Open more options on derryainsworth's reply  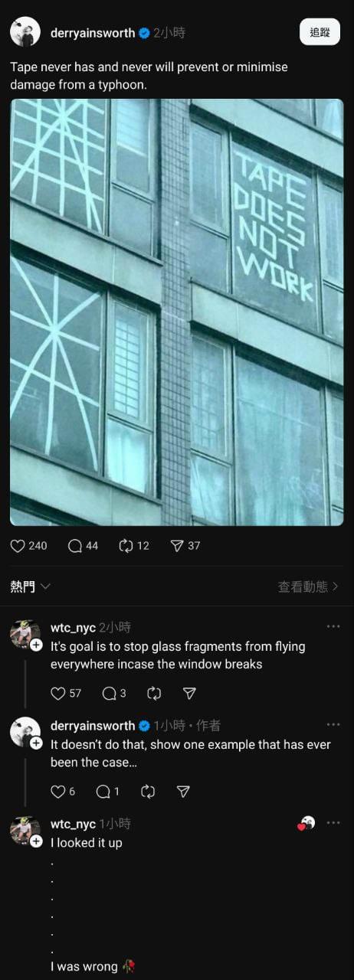[333, 724]
